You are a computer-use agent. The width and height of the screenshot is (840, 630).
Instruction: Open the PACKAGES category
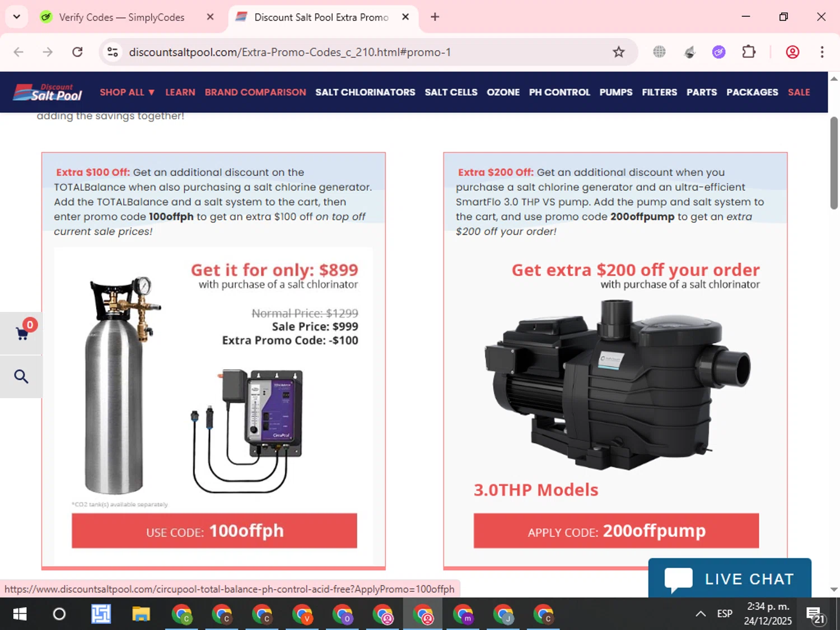pos(752,92)
